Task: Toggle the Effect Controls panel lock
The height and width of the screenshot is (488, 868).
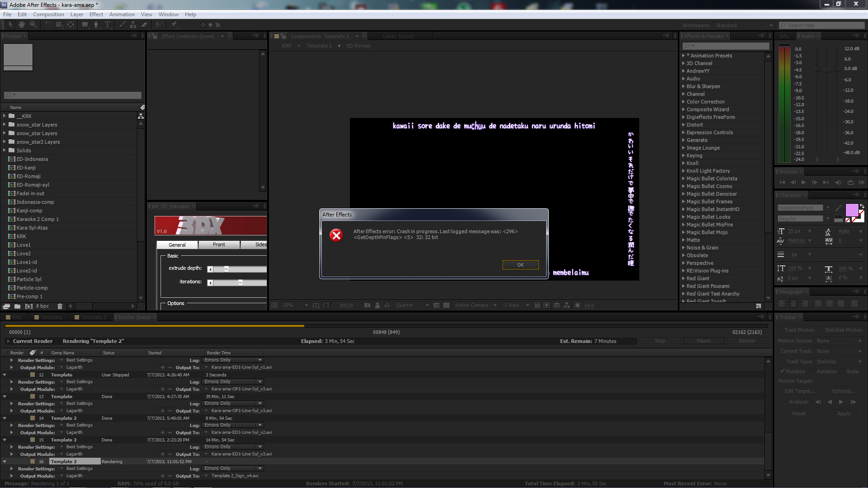Action: [x=155, y=36]
